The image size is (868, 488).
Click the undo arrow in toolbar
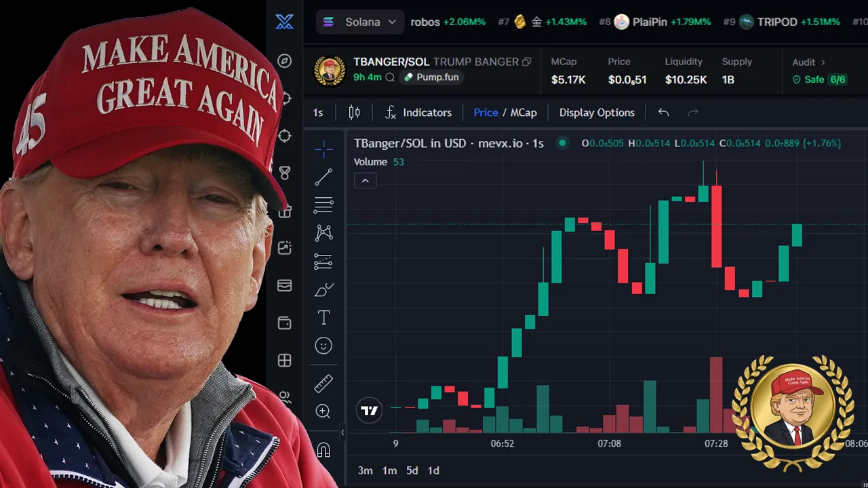663,113
